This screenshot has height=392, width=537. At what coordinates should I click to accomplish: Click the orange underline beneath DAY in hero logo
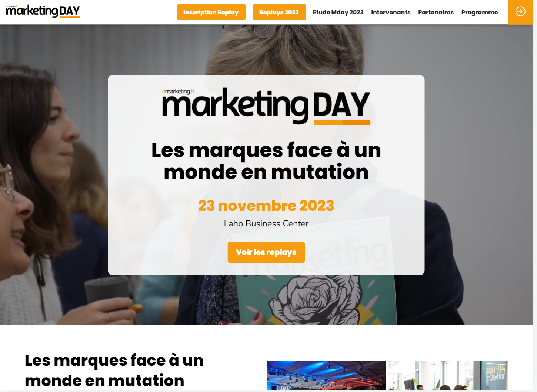[342, 123]
